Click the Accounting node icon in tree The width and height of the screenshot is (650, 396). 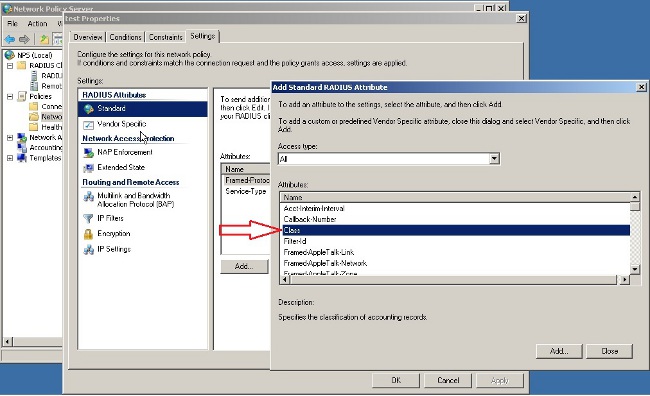[22, 148]
